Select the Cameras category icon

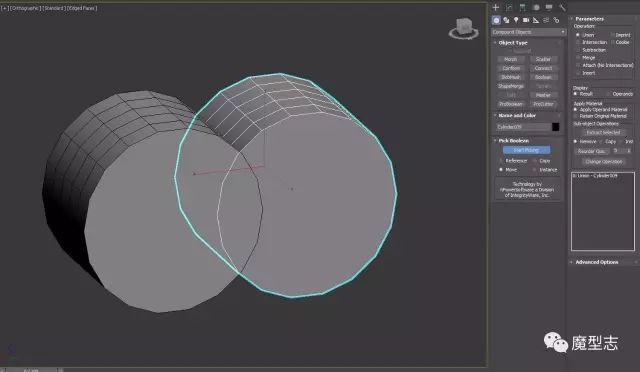click(x=526, y=20)
